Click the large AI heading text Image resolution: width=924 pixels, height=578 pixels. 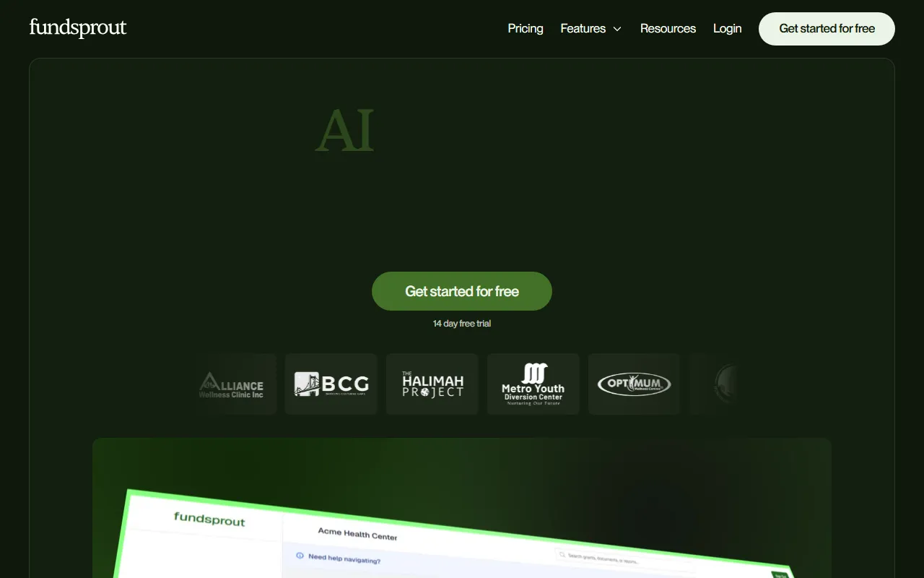[345, 131]
